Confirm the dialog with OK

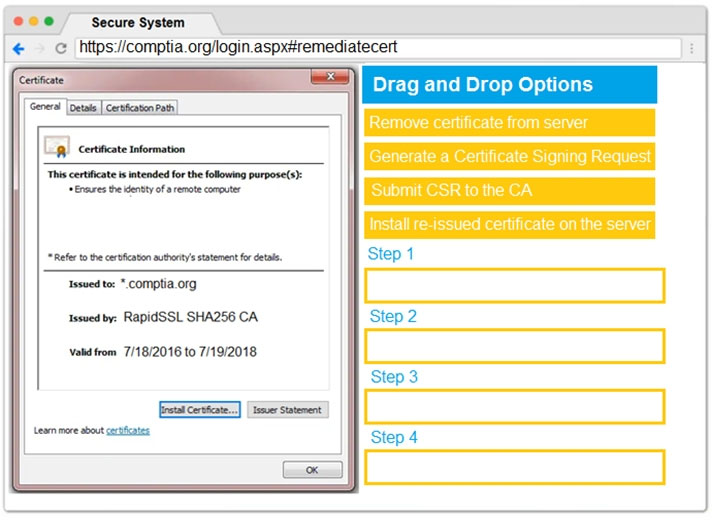[x=312, y=470]
